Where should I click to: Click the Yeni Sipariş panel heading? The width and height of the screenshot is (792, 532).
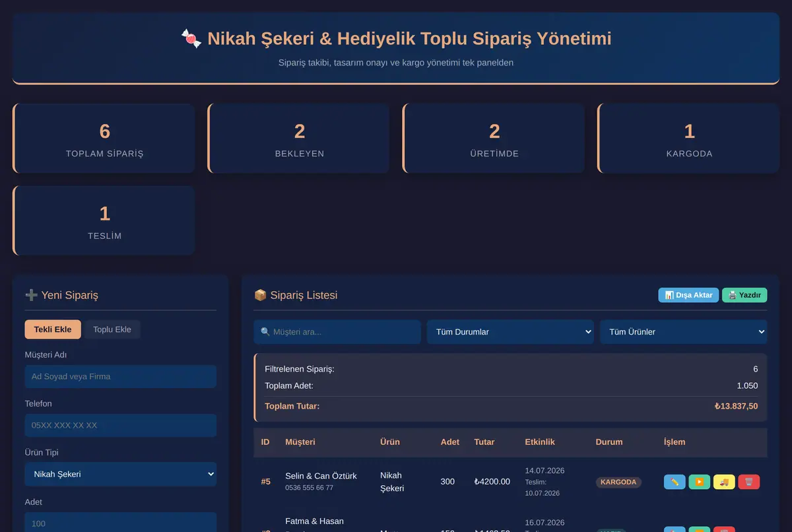coord(61,295)
